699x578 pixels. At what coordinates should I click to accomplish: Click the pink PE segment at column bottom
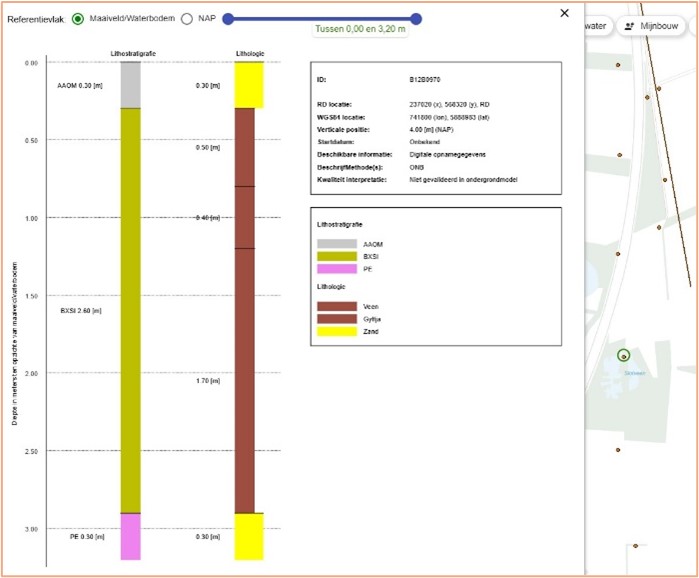click(x=130, y=536)
